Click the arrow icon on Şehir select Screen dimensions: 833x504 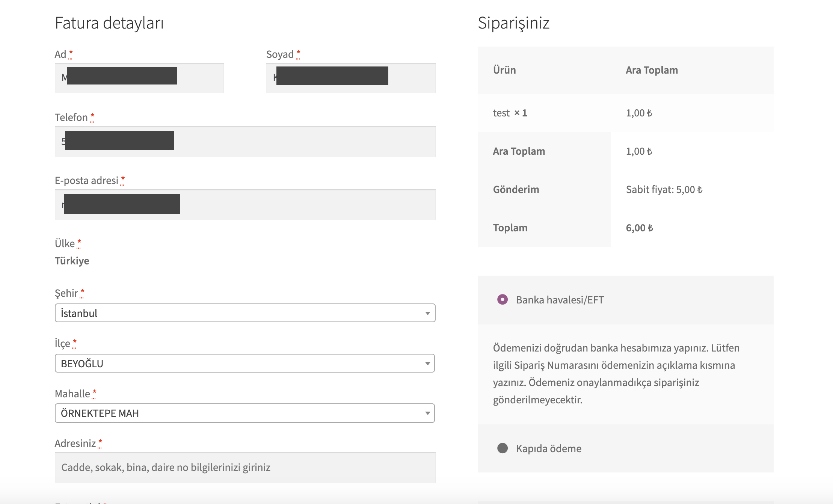427,313
